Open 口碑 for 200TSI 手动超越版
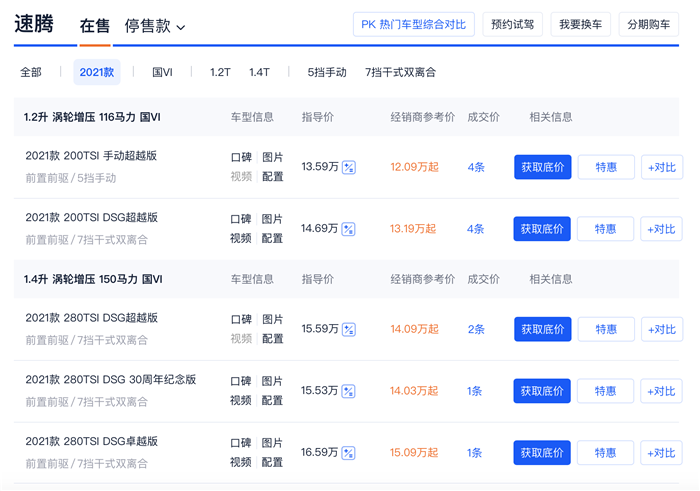This screenshot has height=491, width=700. click(x=242, y=158)
